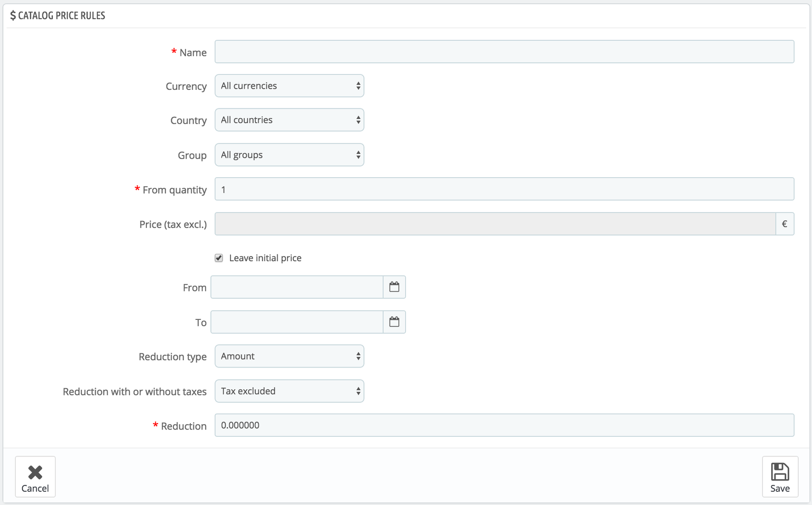The width and height of the screenshot is (812, 505).
Task: Open the Currency dropdown
Action: (x=289, y=86)
